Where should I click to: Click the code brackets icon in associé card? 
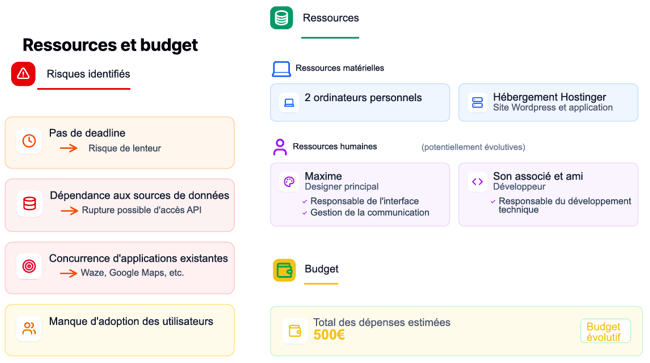(x=478, y=182)
